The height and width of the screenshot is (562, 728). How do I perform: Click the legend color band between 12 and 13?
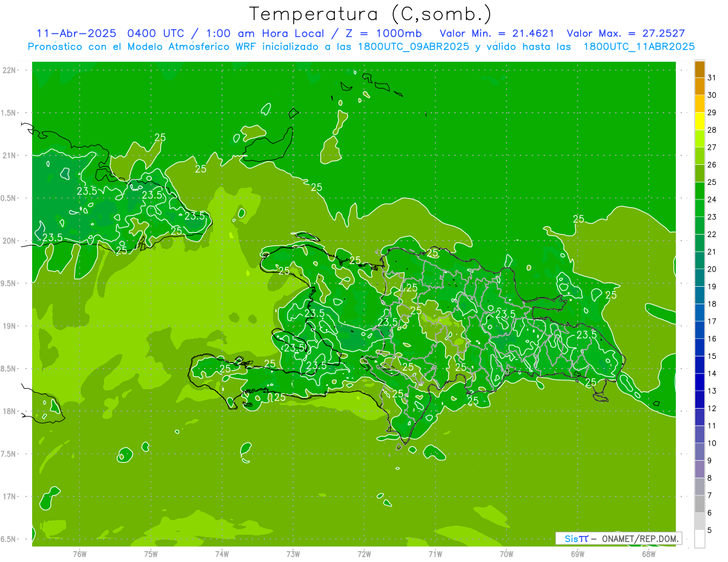(x=699, y=400)
